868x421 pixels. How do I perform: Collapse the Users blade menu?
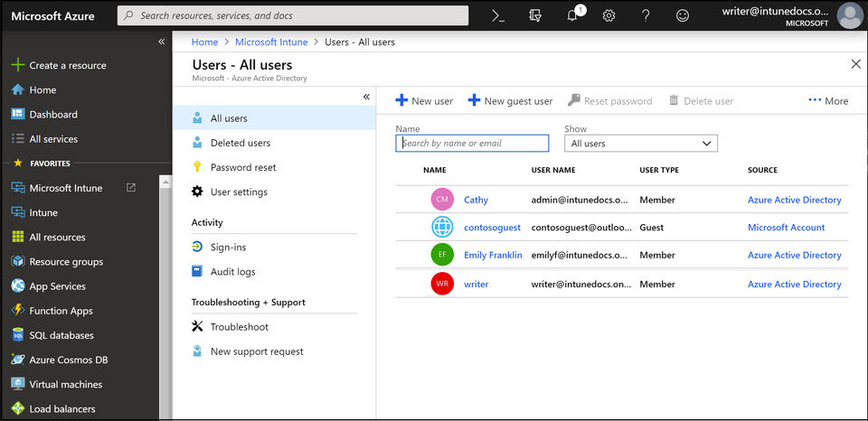366,97
